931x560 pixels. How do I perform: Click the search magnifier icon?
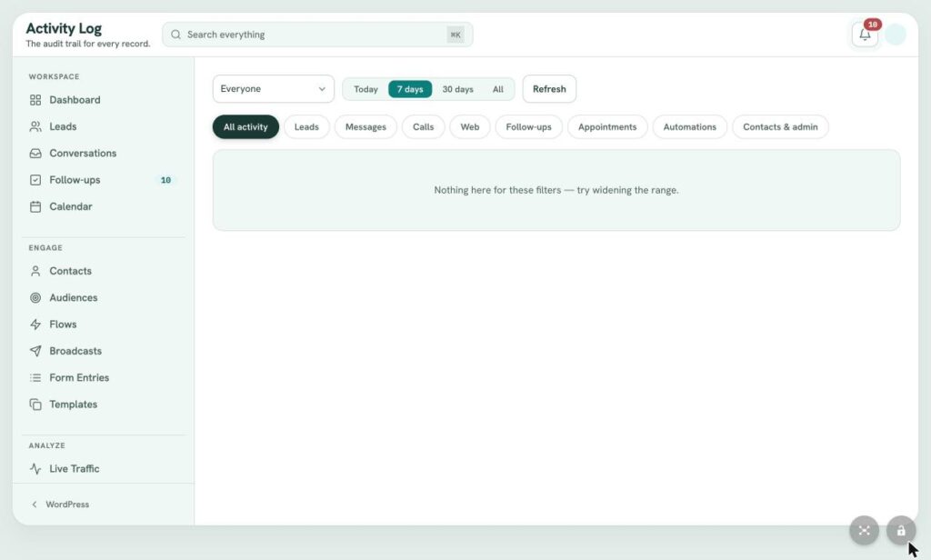[175, 35]
